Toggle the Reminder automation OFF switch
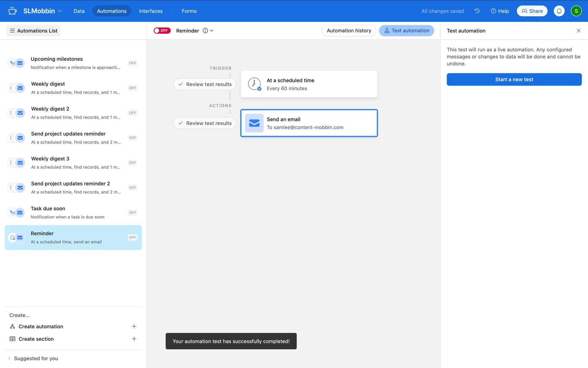Image resolution: width=588 pixels, height=368 pixels. point(162,31)
